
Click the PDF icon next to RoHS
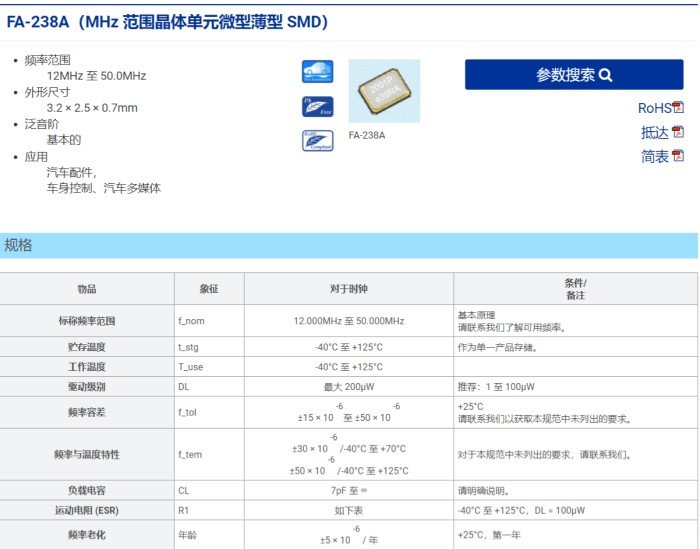pyautogui.click(x=678, y=108)
